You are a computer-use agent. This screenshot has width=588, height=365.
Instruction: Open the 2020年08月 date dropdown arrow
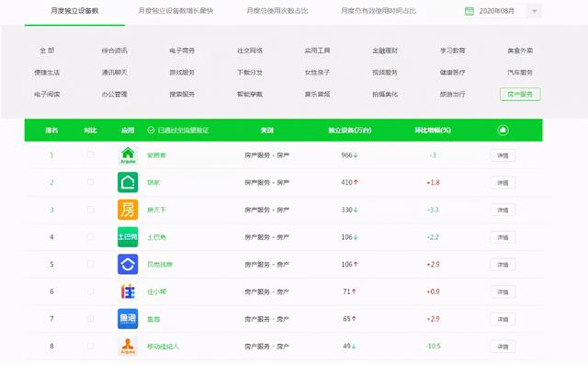coord(535,11)
